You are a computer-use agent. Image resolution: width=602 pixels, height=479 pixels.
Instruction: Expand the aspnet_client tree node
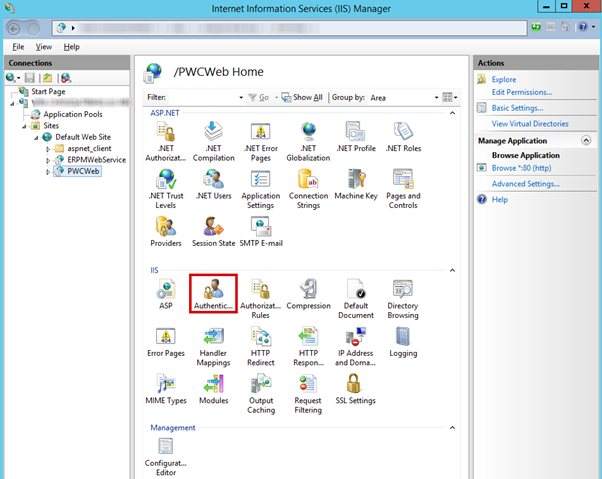point(48,149)
